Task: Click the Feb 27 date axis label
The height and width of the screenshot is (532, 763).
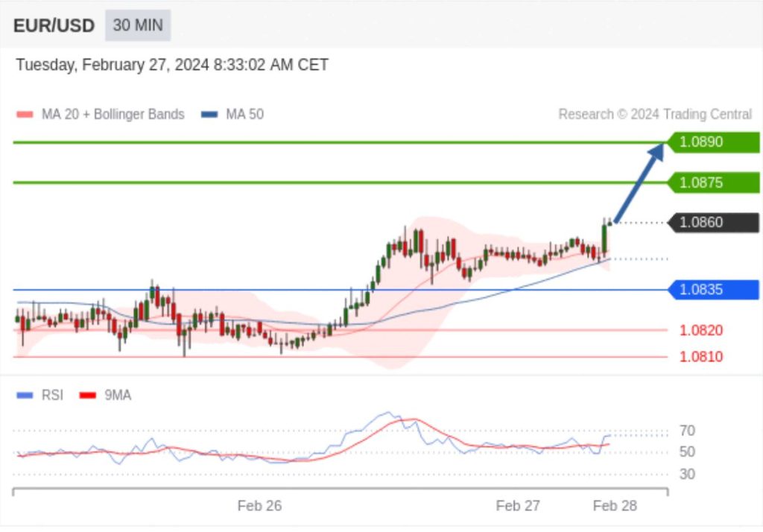Action: pyautogui.click(x=518, y=506)
